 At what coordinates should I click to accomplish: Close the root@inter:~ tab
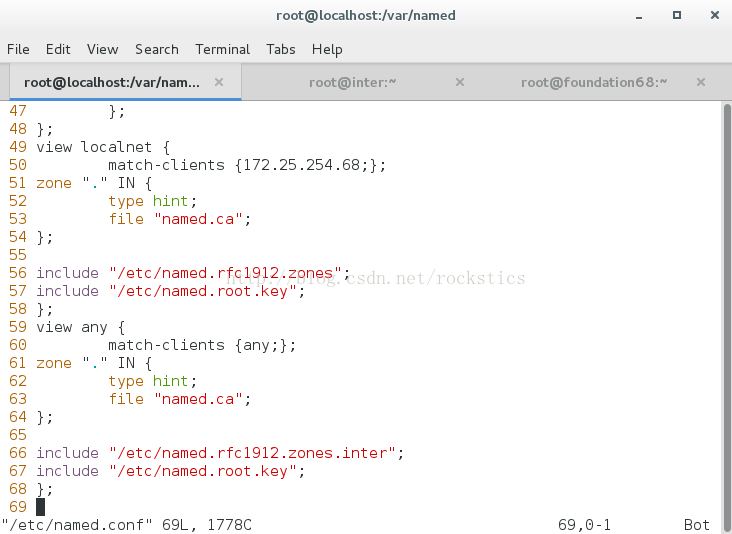(459, 82)
